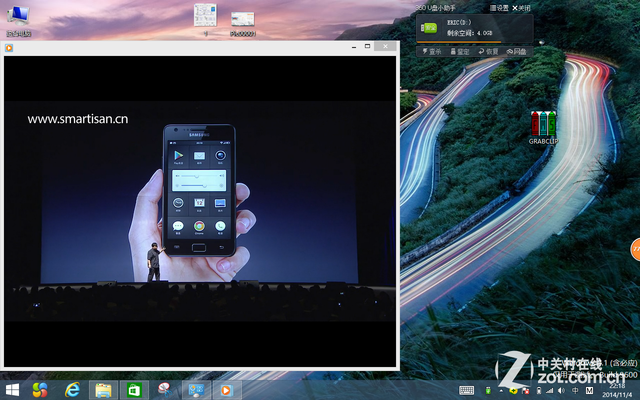Open the Windows Store taskbar icon
The image size is (640, 400).
134,390
